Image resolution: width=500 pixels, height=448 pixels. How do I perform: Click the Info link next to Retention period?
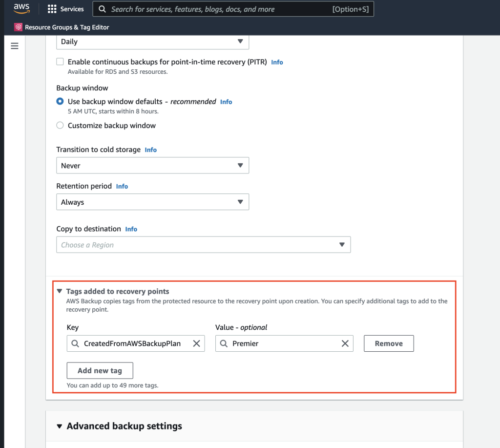(x=122, y=186)
